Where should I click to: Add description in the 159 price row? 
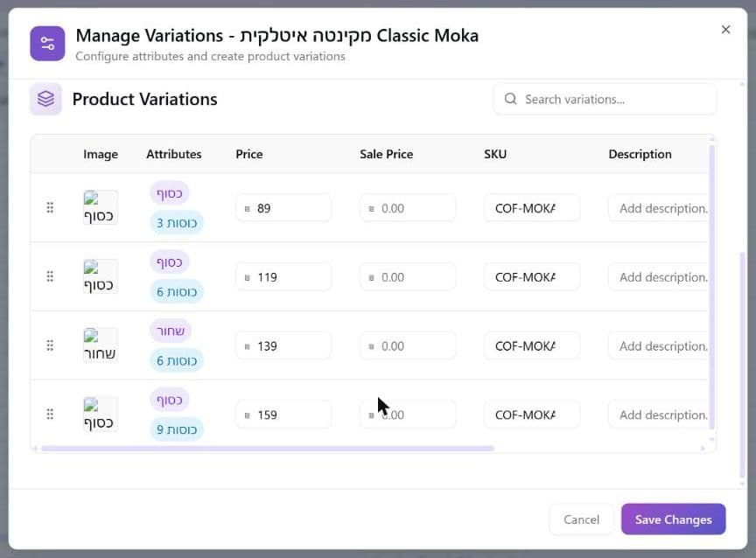click(658, 415)
